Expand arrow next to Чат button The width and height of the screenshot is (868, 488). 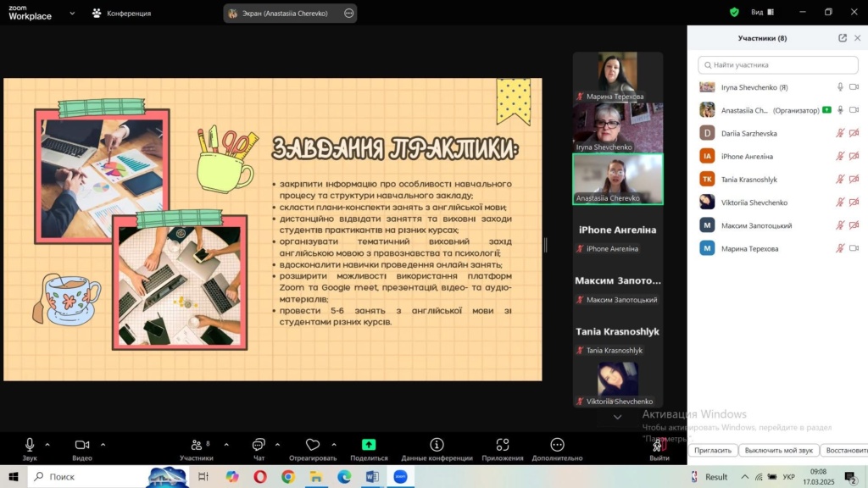pos(277,444)
